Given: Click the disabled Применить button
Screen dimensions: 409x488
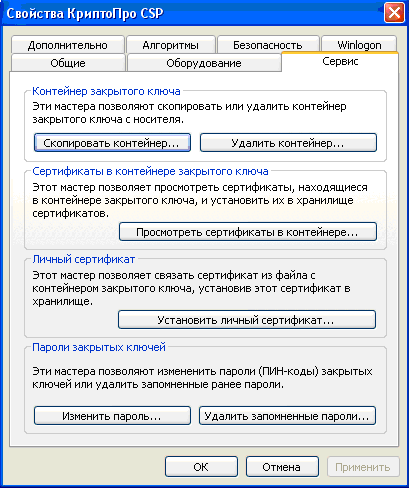Looking at the screenshot, I should pyautogui.click(x=363, y=467).
